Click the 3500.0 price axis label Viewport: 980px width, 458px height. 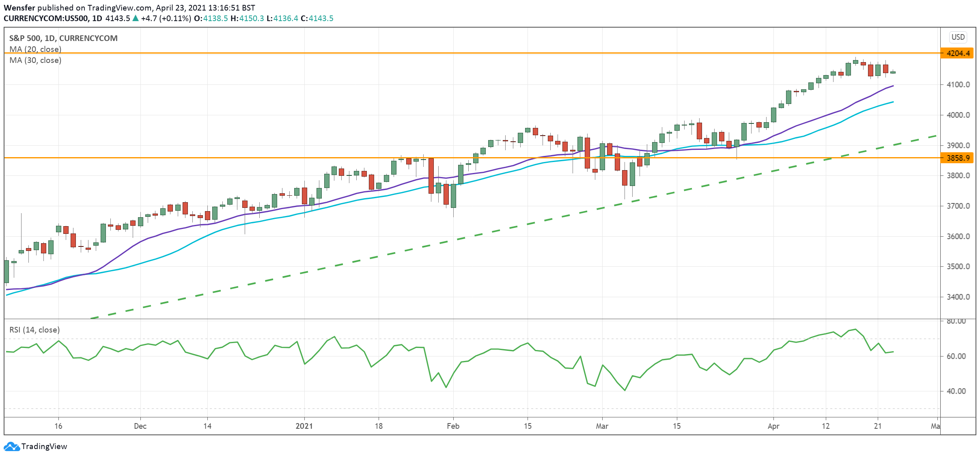(x=958, y=266)
